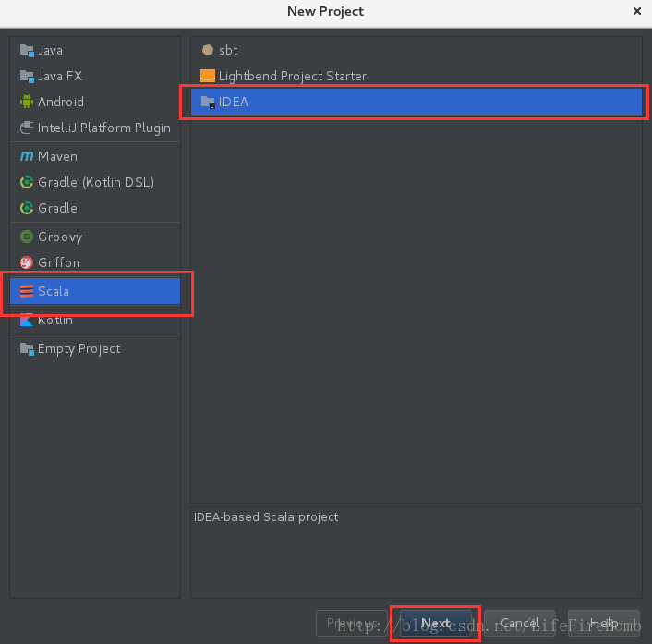Click the Empty Project folder icon

coord(27,349)
